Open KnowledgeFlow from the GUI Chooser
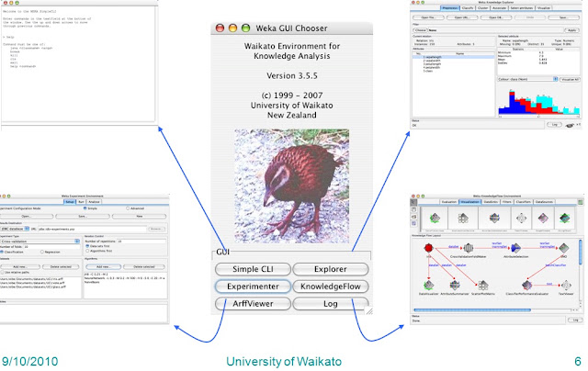Viewport: 588px width, 371px height. click(x=331, y=287)
